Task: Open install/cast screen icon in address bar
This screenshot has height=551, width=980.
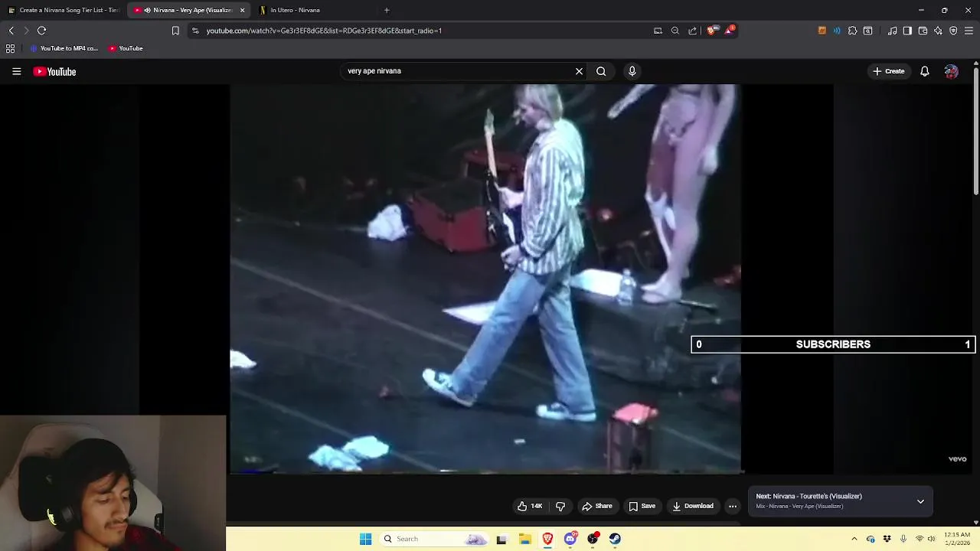Action: pos(658,31)
